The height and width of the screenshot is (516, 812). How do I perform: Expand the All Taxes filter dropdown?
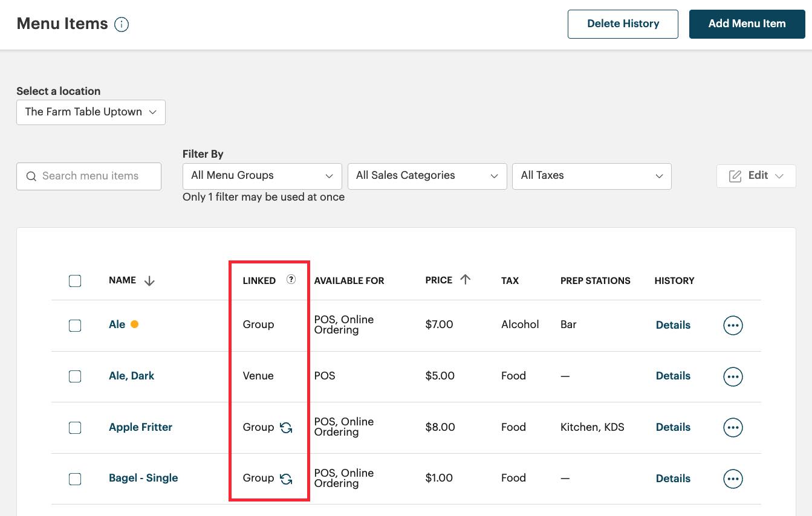coord(591,176)
